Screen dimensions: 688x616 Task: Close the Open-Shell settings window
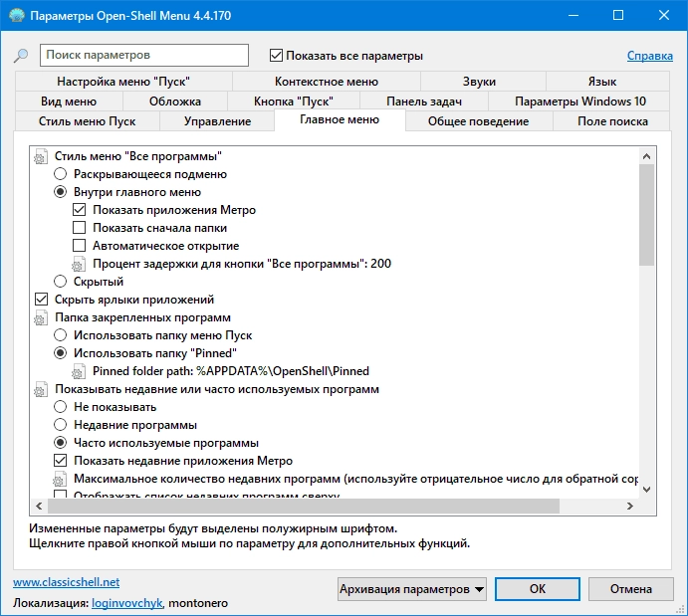pos(664,15)
